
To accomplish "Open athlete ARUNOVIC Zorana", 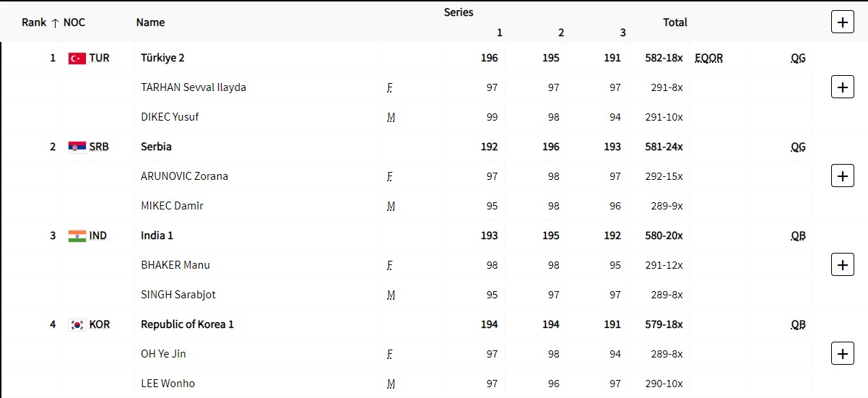I will pos(184,176).
